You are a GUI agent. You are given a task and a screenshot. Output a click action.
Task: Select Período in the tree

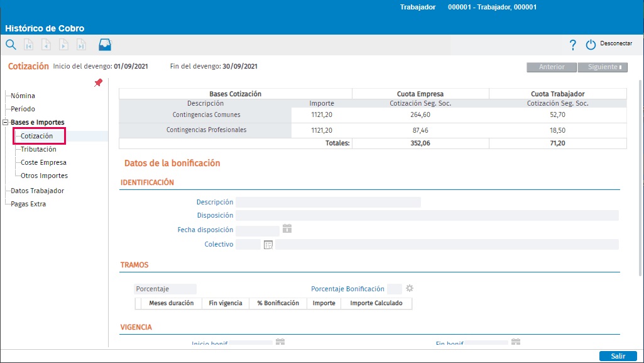pyautogui.click(x=23, y=109)
